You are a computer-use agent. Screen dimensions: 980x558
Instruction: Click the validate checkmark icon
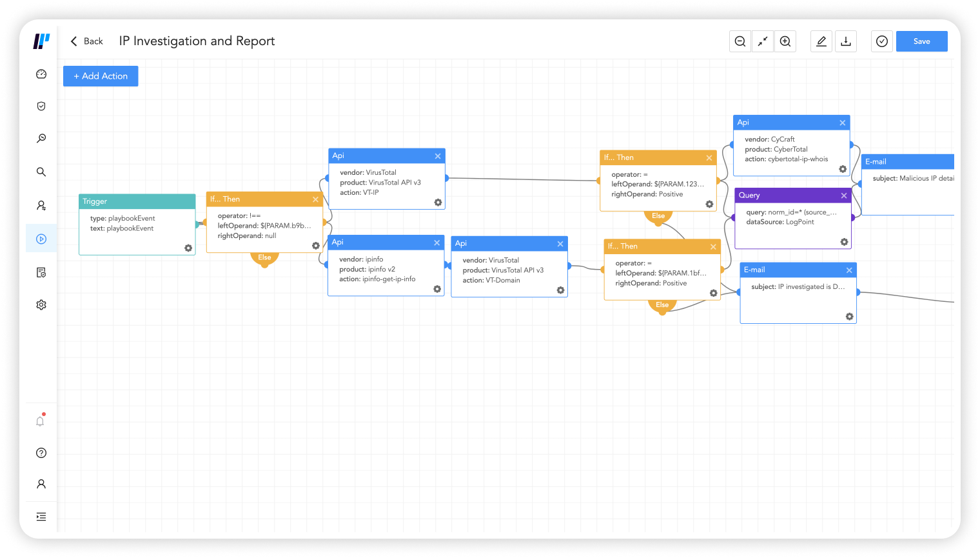[x=882, y=41]
